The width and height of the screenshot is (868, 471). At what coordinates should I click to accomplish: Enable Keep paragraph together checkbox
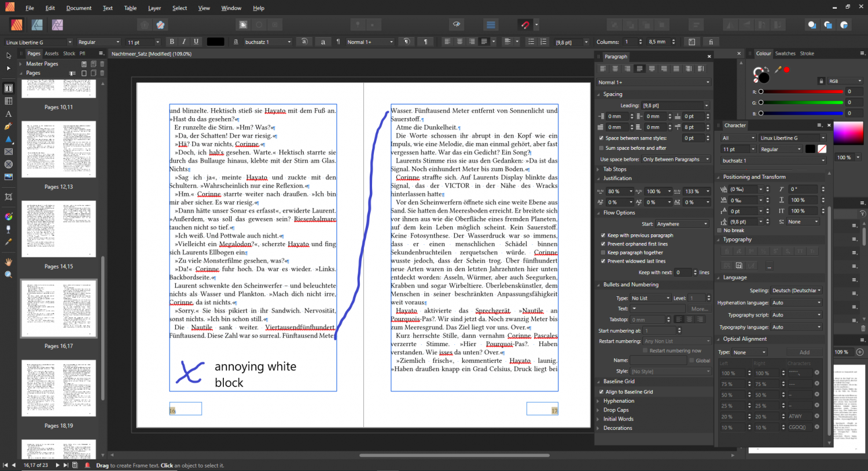(x=602, y=253)
